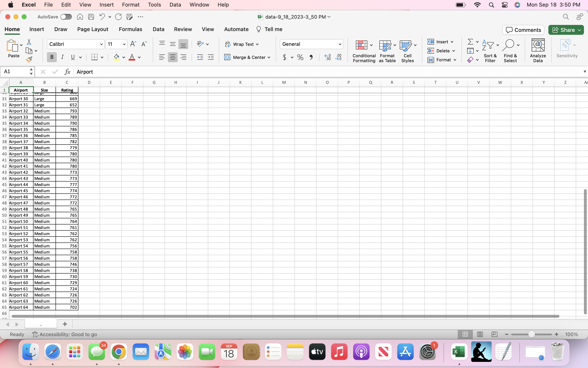Expand the formula bar chevron

click(585, 72)
